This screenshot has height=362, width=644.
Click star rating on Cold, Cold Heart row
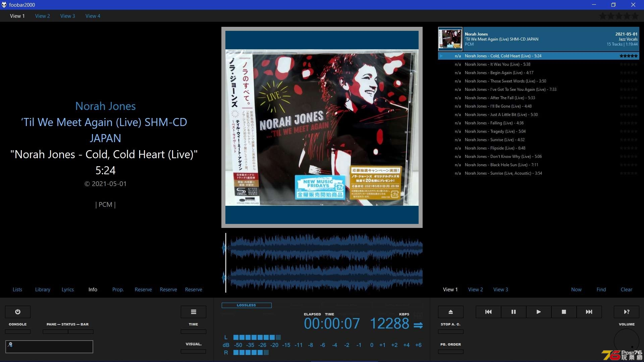(629, 56)
